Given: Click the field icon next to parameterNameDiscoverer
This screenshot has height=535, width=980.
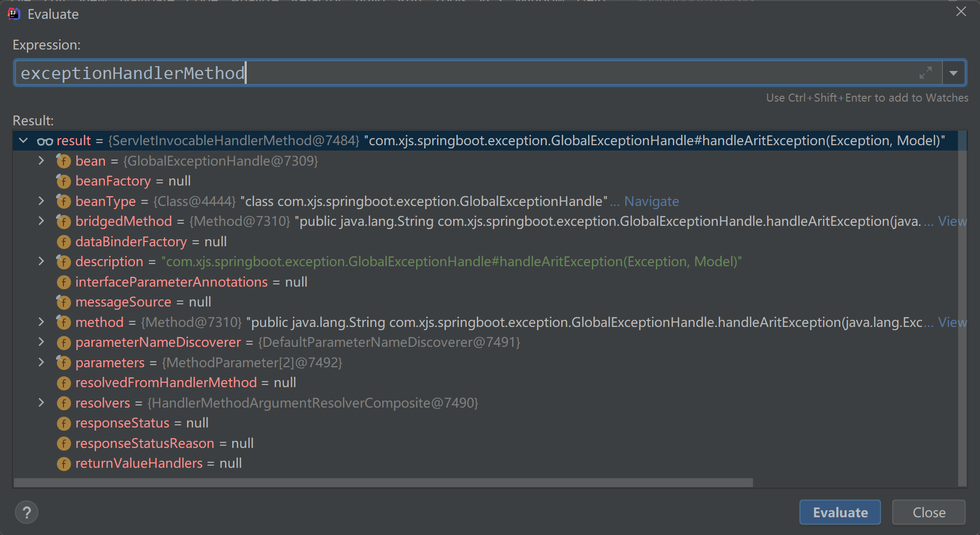Looking at the screenshot, I should (x=63, y=342).
